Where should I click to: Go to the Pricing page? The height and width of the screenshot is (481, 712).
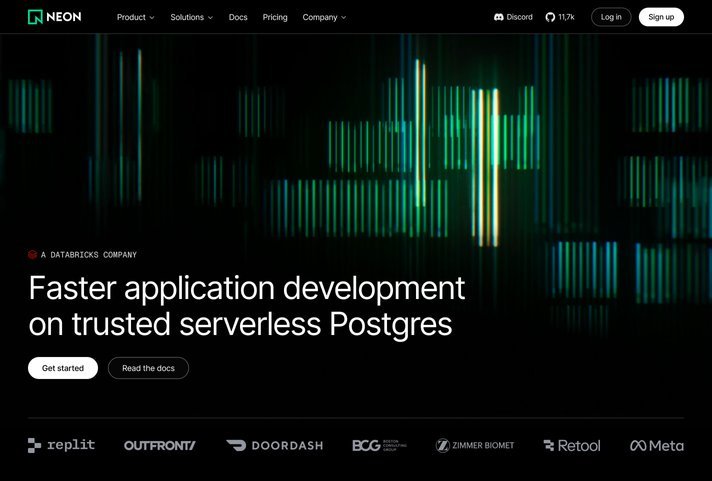275,17
